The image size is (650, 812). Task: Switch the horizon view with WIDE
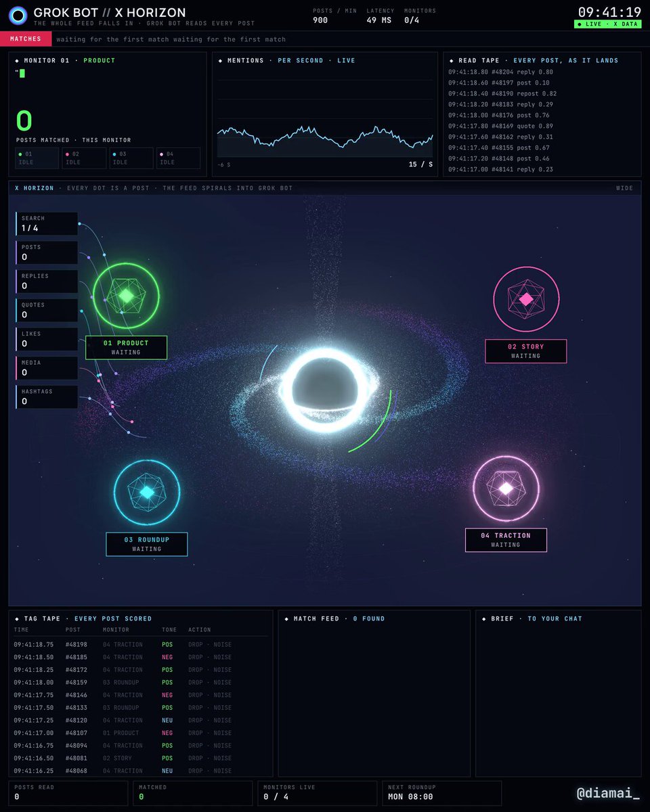[x=625, y=188]
